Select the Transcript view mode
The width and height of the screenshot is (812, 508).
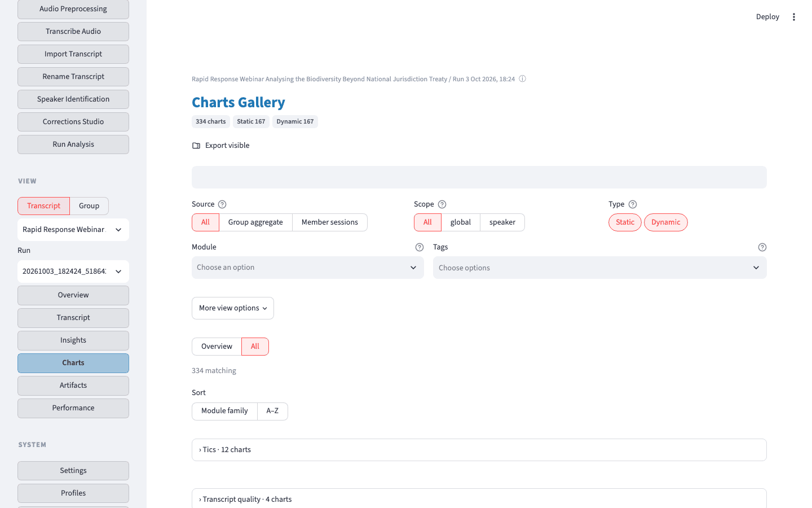click(43, 206)
